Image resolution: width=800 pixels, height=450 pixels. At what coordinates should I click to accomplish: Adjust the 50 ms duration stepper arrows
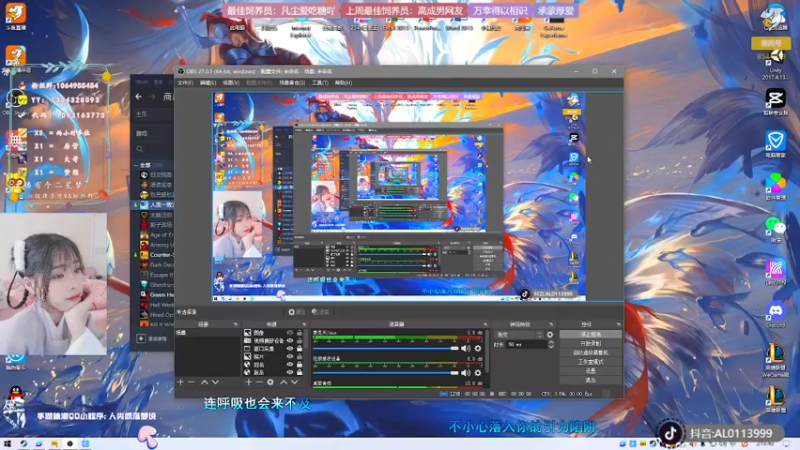click(x=551, y=345)
